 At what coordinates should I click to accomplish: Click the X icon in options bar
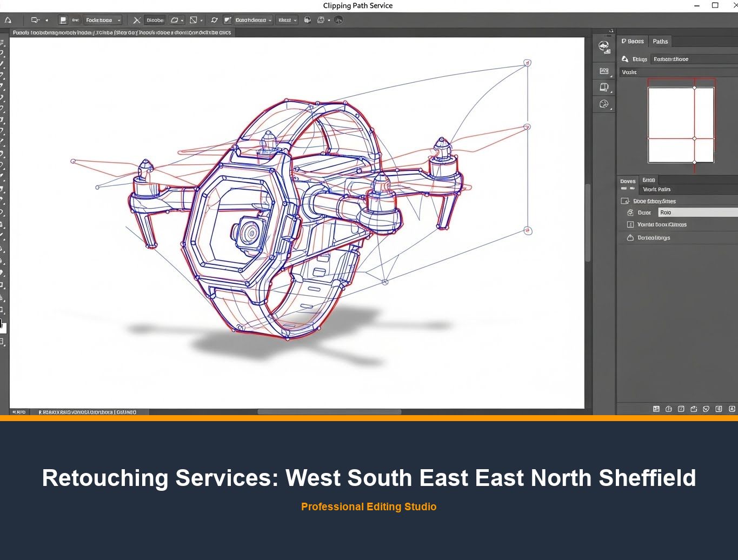[137, 20]
